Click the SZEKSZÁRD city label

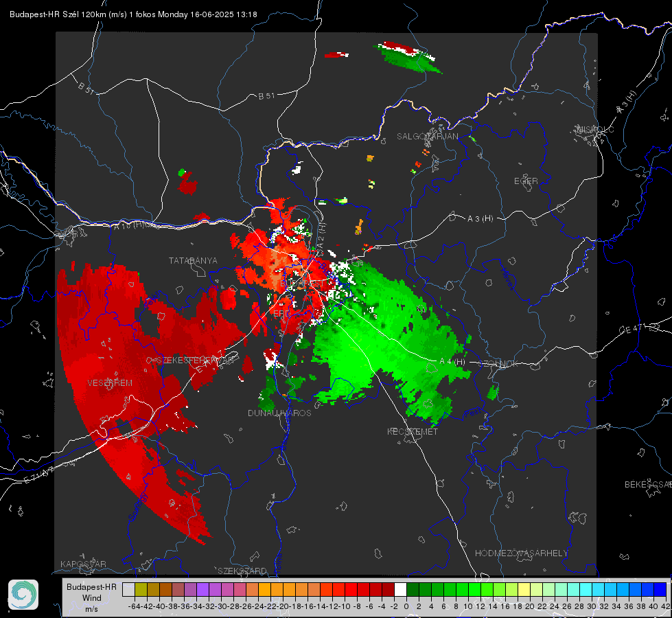click(x=242, y=571)
